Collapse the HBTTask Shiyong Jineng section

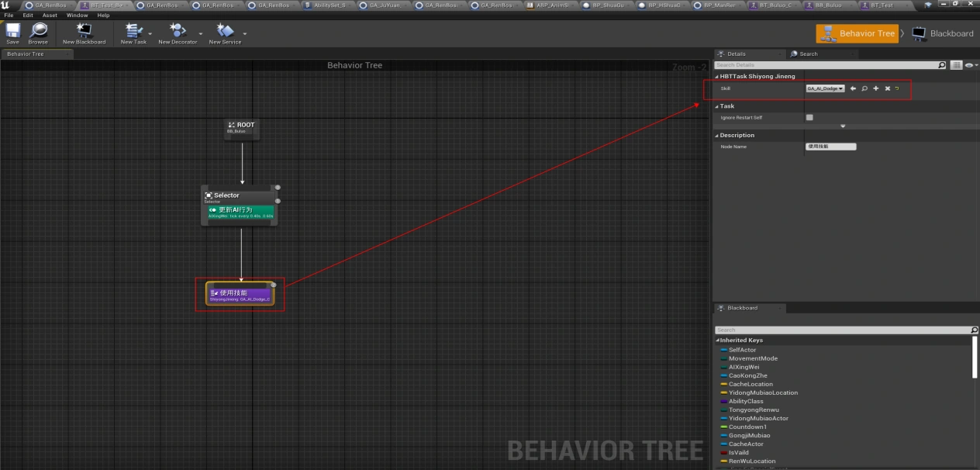(717, 77)
